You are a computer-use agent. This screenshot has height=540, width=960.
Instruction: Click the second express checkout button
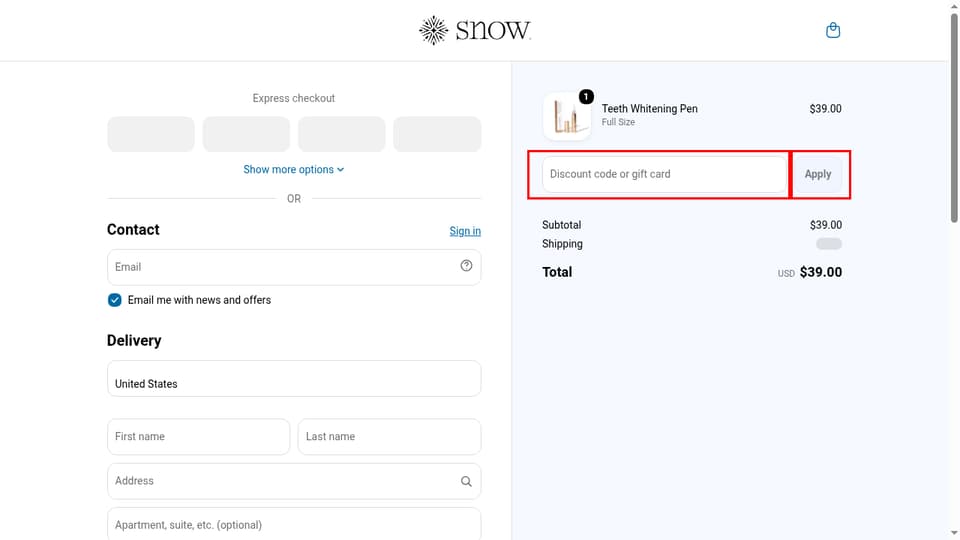(x=246, y=134)
